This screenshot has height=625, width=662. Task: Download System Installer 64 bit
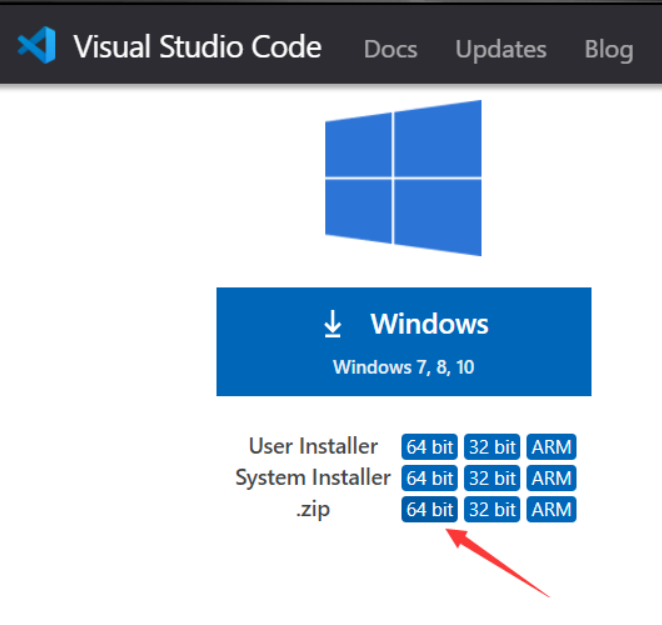tap(429, 478)
